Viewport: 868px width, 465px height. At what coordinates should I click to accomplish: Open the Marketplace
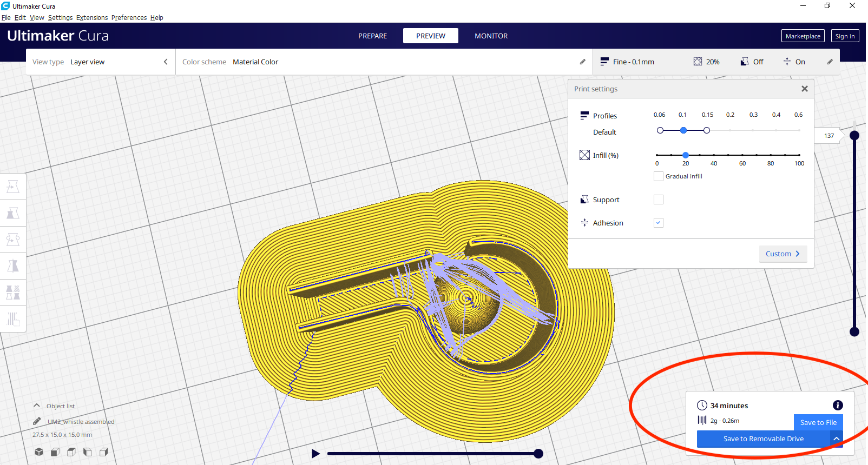[x=803, y=36]
